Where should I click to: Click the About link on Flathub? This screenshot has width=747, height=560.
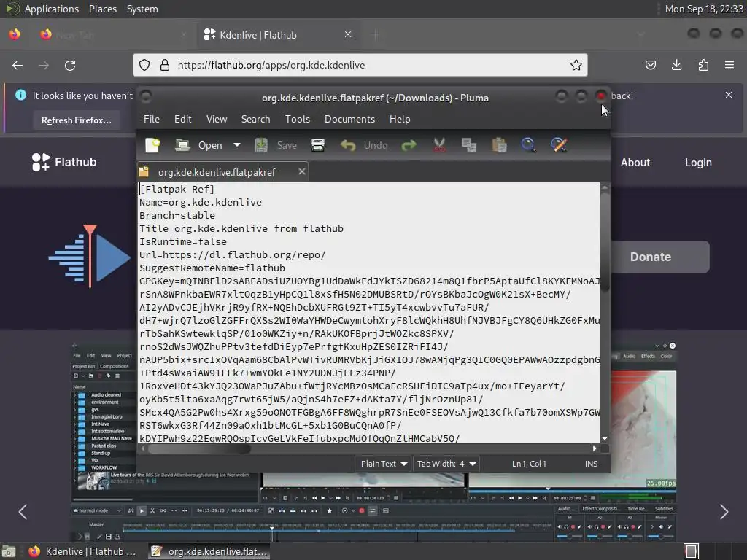(635, 163)
